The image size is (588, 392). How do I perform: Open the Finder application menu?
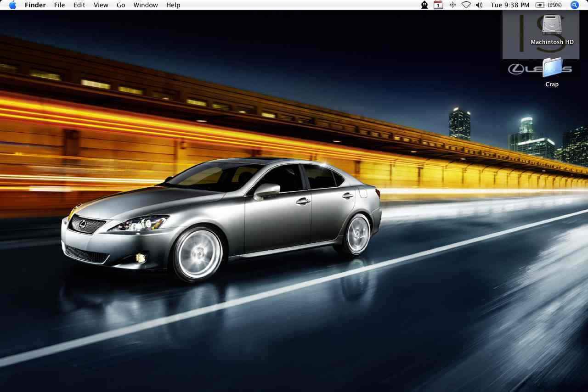(x=35, y=5)
